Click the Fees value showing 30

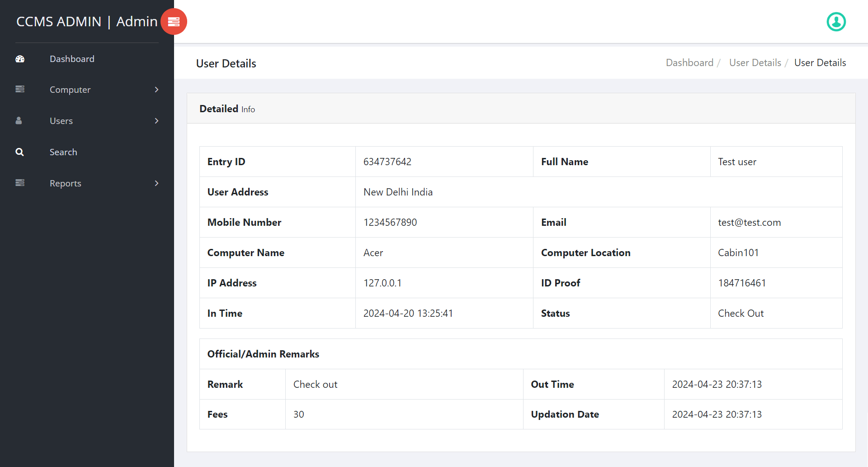coord(298,414)
